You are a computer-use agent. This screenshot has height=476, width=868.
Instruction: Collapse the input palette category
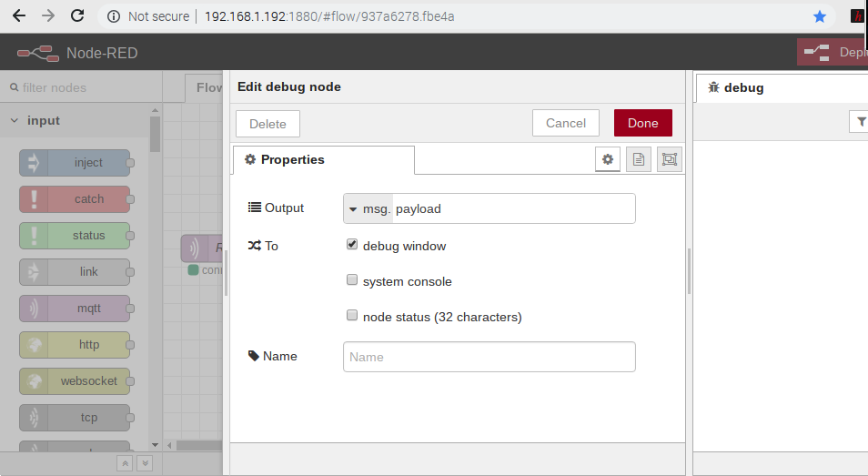coord(15,120)
